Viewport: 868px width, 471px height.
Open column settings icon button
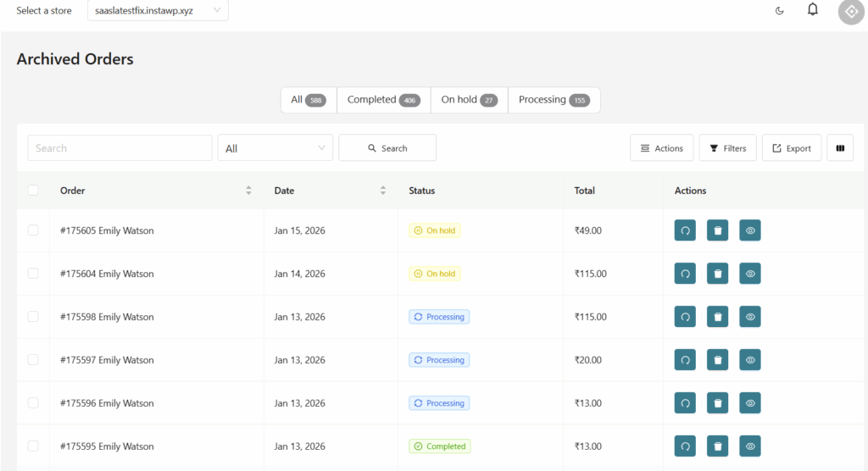(x=840, y=148)
